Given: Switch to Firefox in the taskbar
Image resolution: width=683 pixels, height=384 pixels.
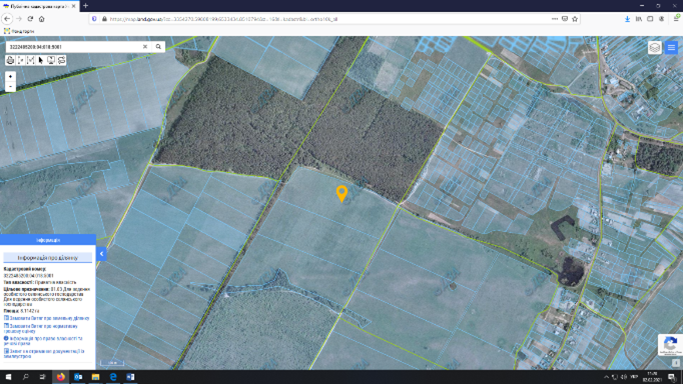Looking at the screenshot, I should (x=61, y=377).
